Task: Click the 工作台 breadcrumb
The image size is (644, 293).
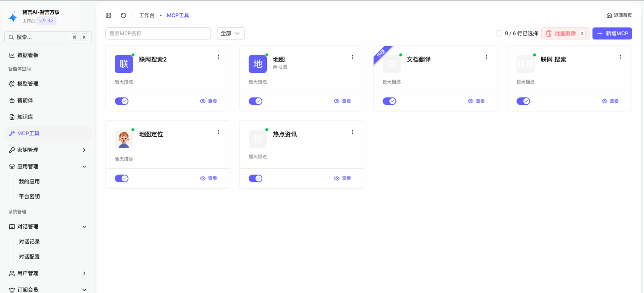Action: [147, 15]
